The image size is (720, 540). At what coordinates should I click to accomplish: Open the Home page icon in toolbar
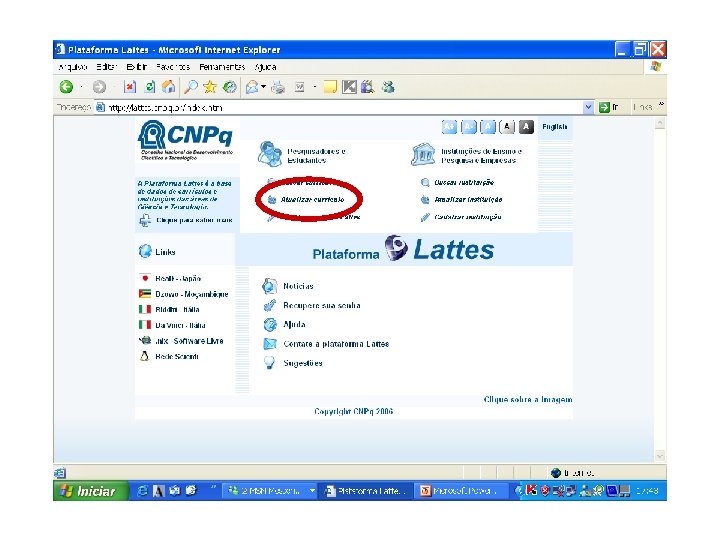(x=169, y=87)
